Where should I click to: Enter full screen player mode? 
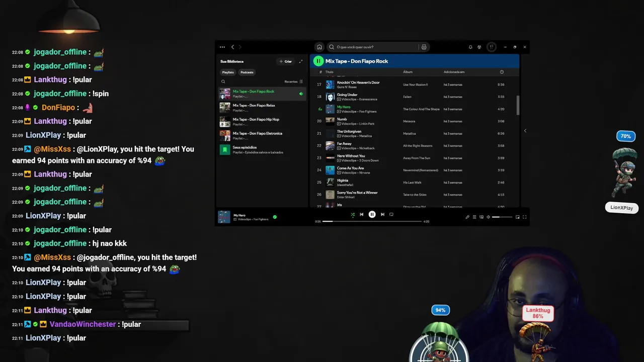pos(525,217)
